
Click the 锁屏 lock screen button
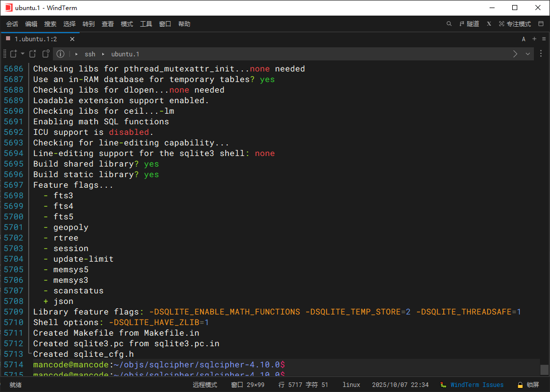[x=528, y=385]
